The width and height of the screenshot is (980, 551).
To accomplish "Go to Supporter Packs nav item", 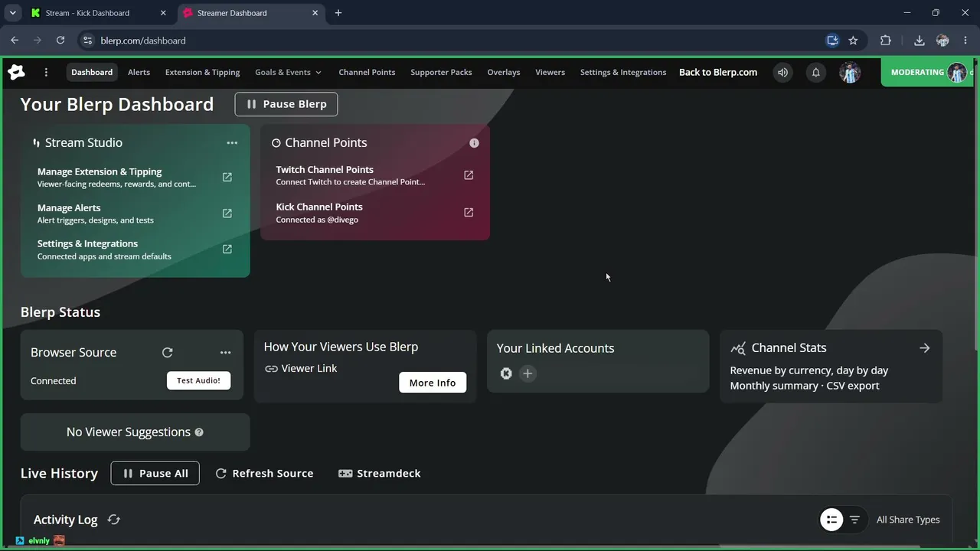I will [441, 72].
